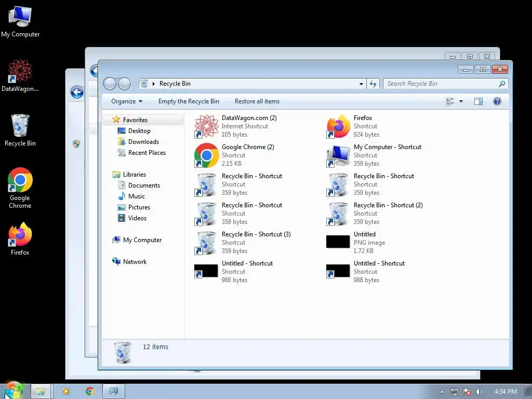Select the DataWagon desktop shortcut
Viewport: 532px width, 399px height.
[20, 76]
